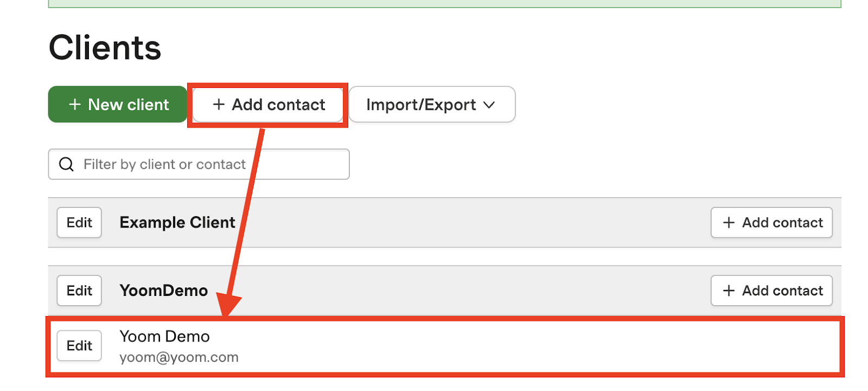This screenshot has width=868, height=391.
Task: Click plus icon in YoomDemo row
Action: coord(729,291)
